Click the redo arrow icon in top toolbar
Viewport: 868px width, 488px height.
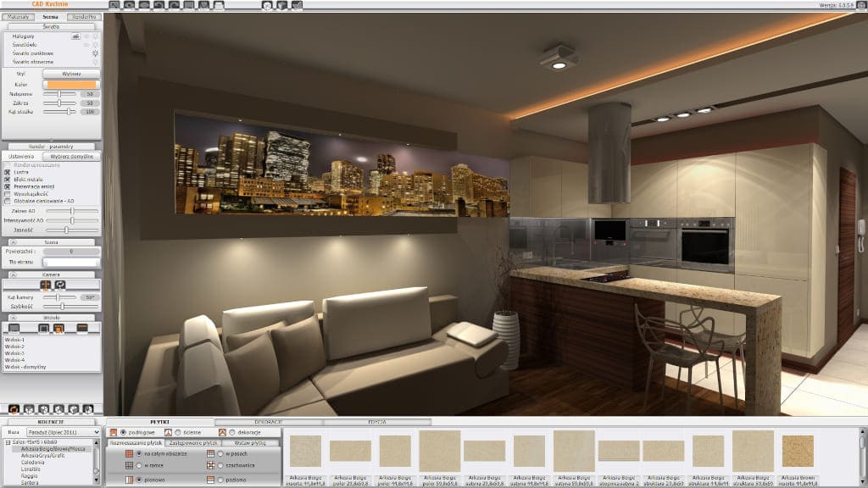173,5
